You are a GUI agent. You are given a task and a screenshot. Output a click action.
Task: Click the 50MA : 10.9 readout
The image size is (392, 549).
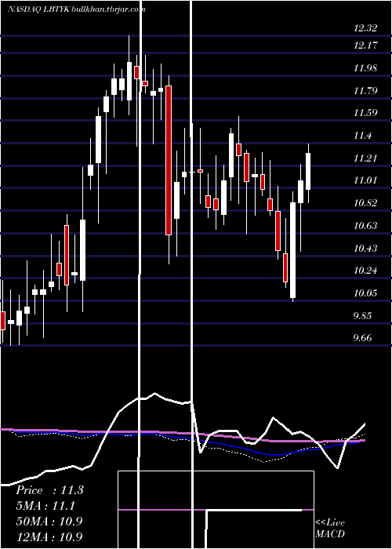point(49,521)
